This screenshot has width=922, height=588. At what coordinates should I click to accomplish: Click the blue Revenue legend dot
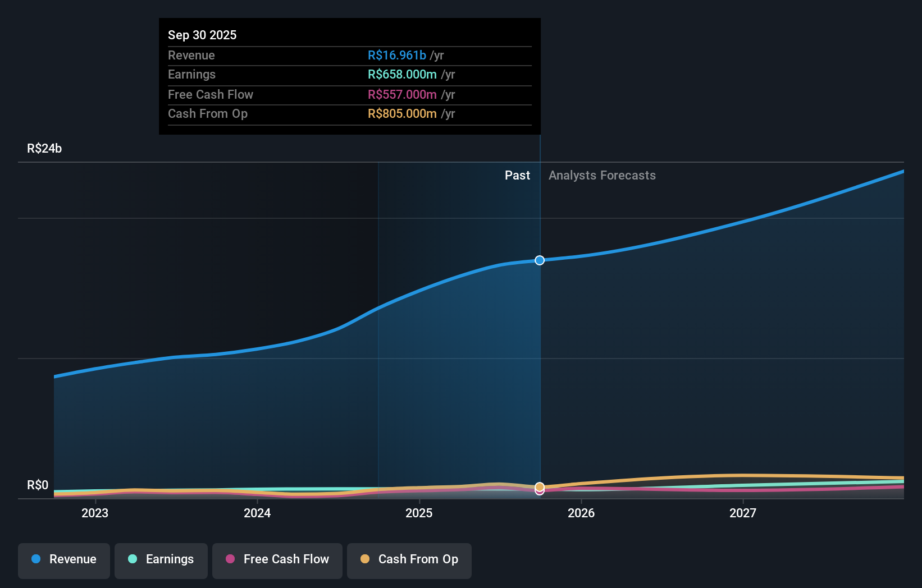(36, 559)
